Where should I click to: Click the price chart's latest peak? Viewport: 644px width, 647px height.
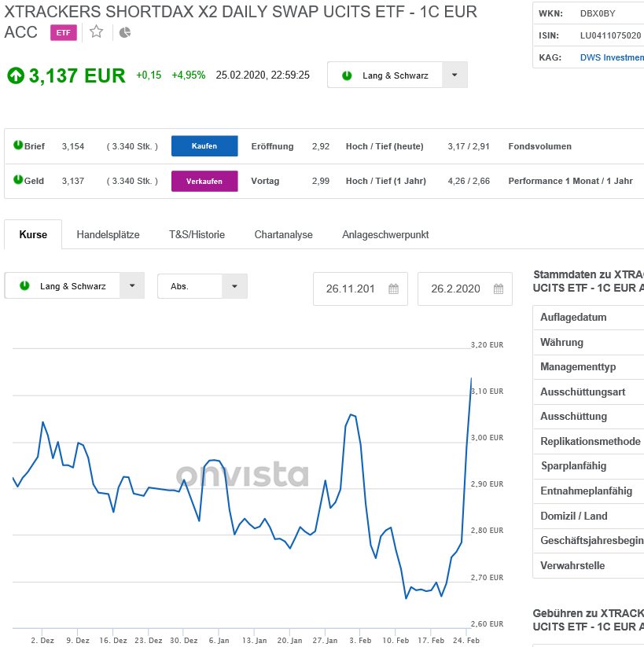tap(470, 379)
